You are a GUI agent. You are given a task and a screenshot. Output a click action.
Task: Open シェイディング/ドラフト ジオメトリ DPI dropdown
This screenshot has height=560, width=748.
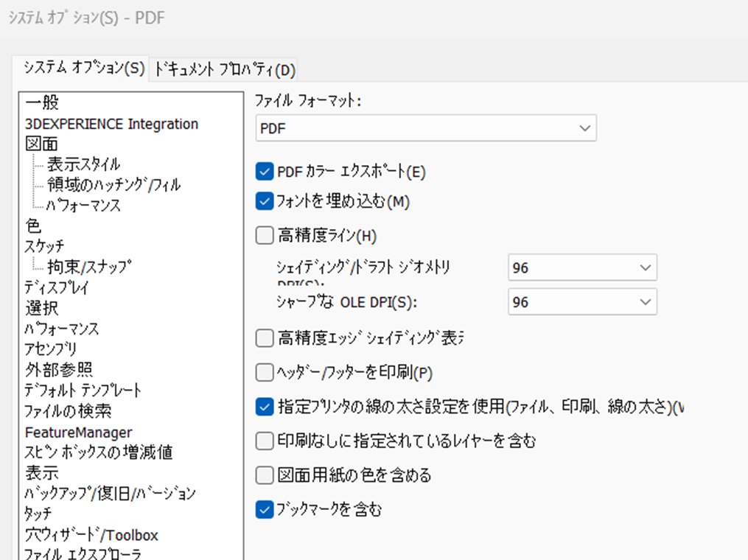(x=582, y=267)
